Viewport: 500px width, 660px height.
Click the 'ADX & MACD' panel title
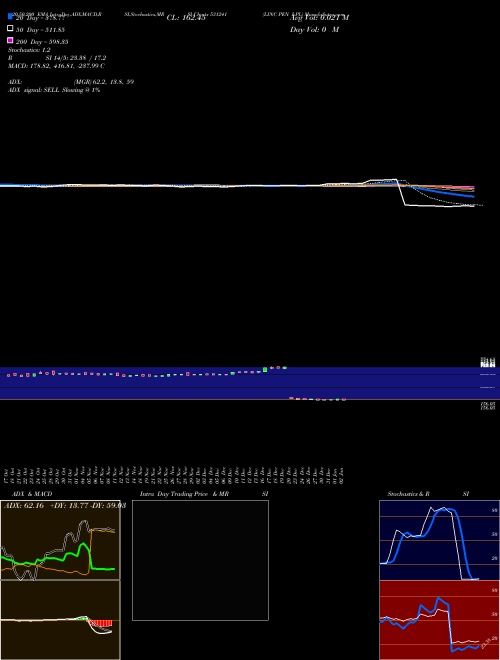pyautogui.click(x=32, y=494)
